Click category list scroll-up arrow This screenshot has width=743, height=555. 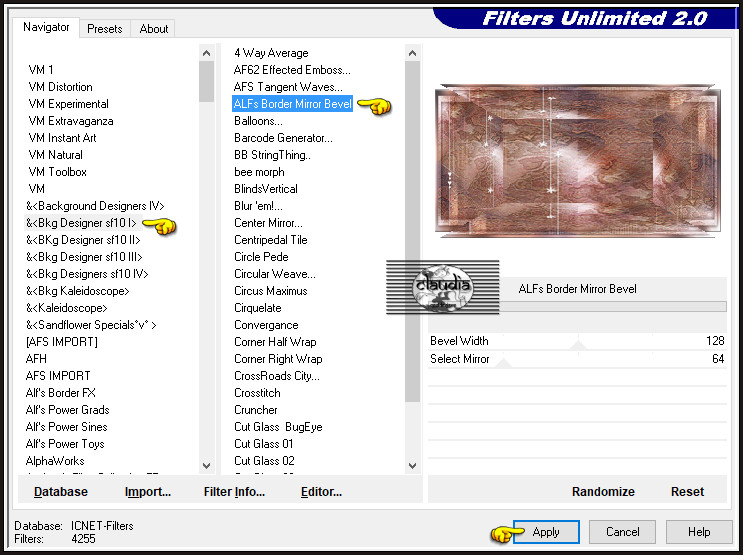(207, 53)
